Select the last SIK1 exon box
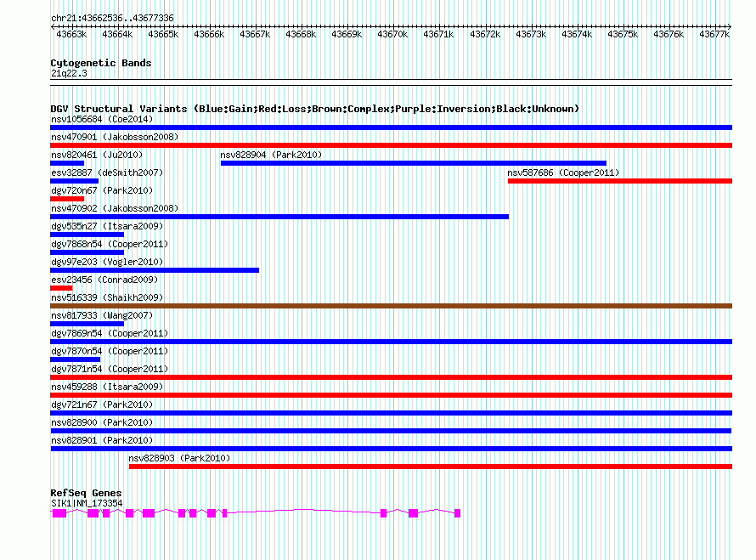Screen dimensions: 756x560 click(x=457, y=513)
